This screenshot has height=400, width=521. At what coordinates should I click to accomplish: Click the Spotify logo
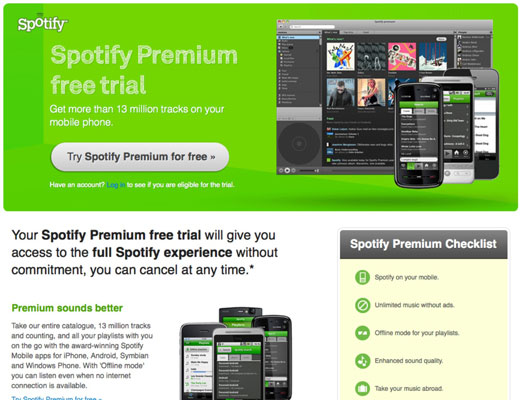[x=42, y=24]
